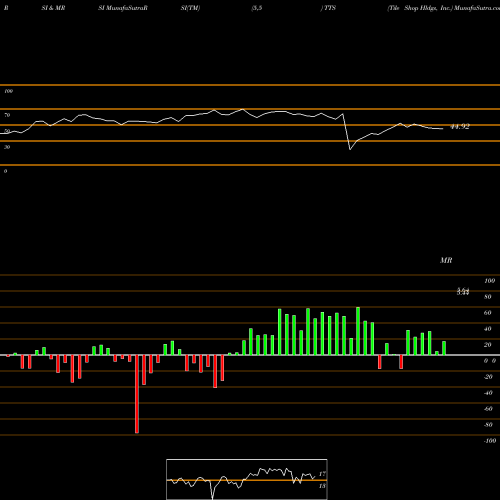Click the tallest red bar in the histogram
The image size is (500, 500).
pos(137,394)
